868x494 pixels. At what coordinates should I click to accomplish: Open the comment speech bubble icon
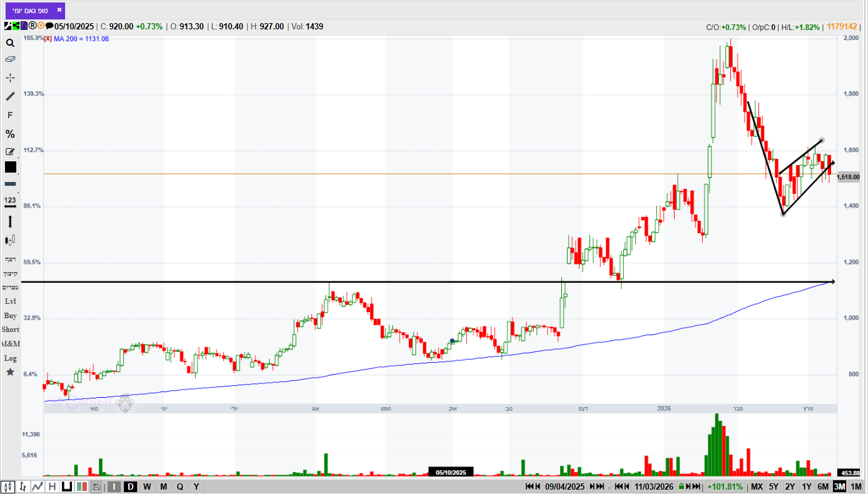click(49, 26)
